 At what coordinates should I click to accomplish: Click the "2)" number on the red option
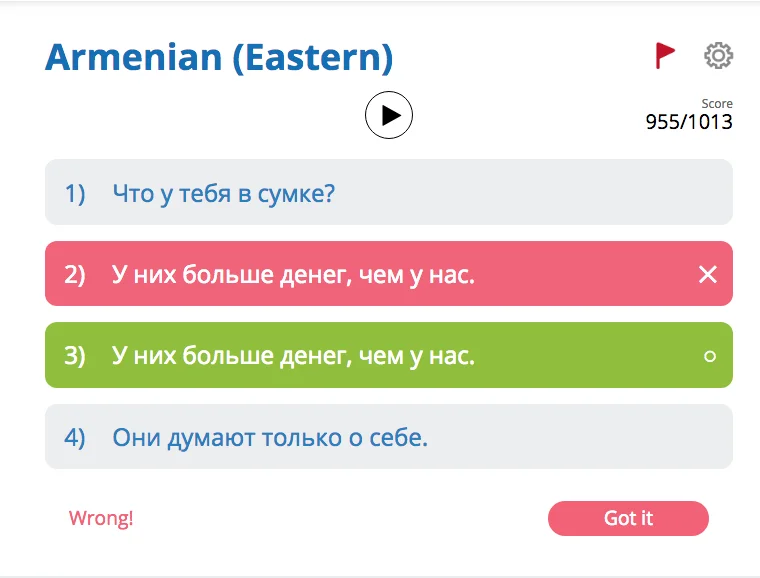point(76,274)
